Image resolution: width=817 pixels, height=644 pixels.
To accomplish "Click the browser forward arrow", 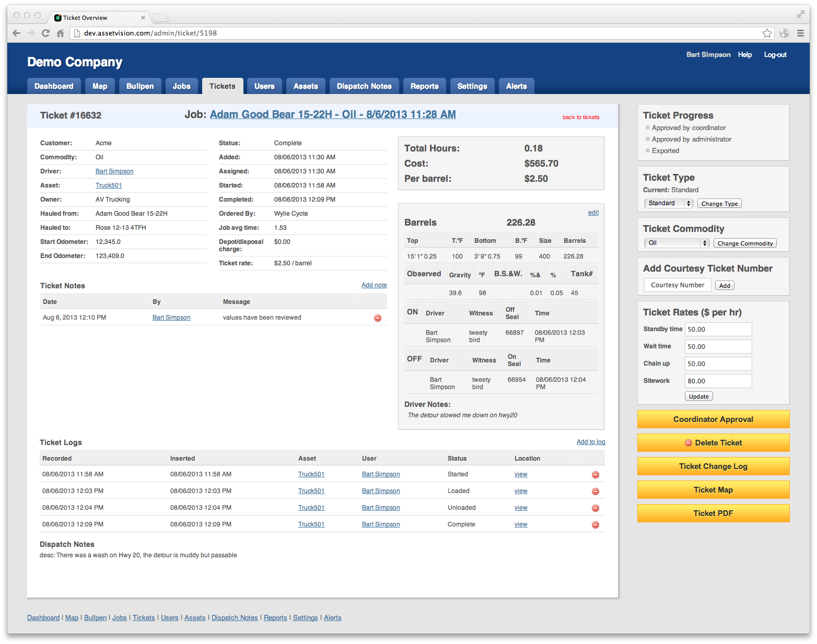I will pyautogui.click(x=31, y=33).
